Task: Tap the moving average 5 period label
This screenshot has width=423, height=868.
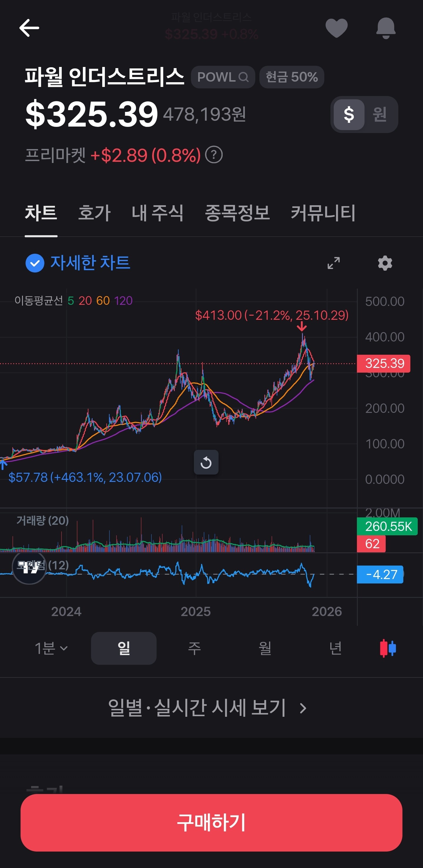Action: coord(71,301)
